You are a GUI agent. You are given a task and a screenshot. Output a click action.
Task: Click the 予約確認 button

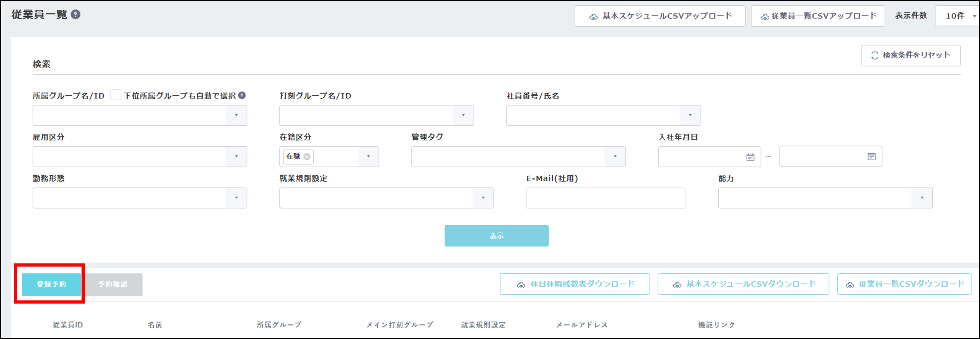tap(113, 284)
